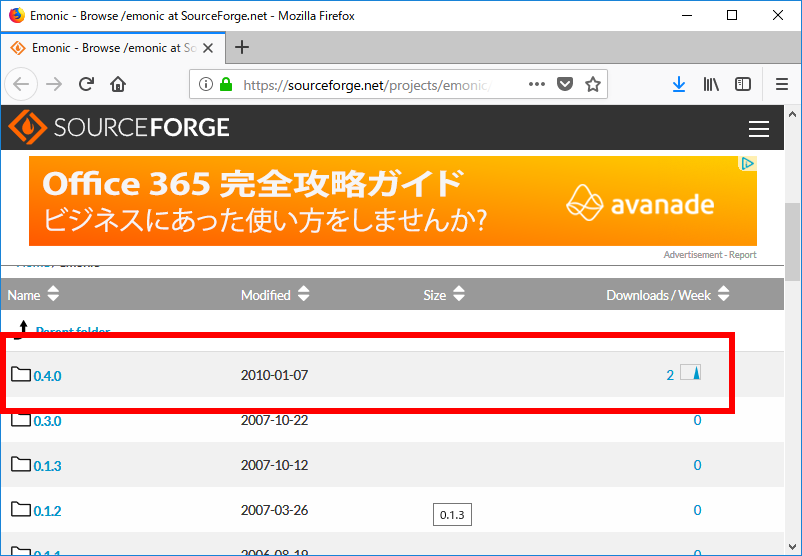This screenshot has width=802, height=556.
Task: Open SourceForge site navigation menu
Action: [759, 128]
